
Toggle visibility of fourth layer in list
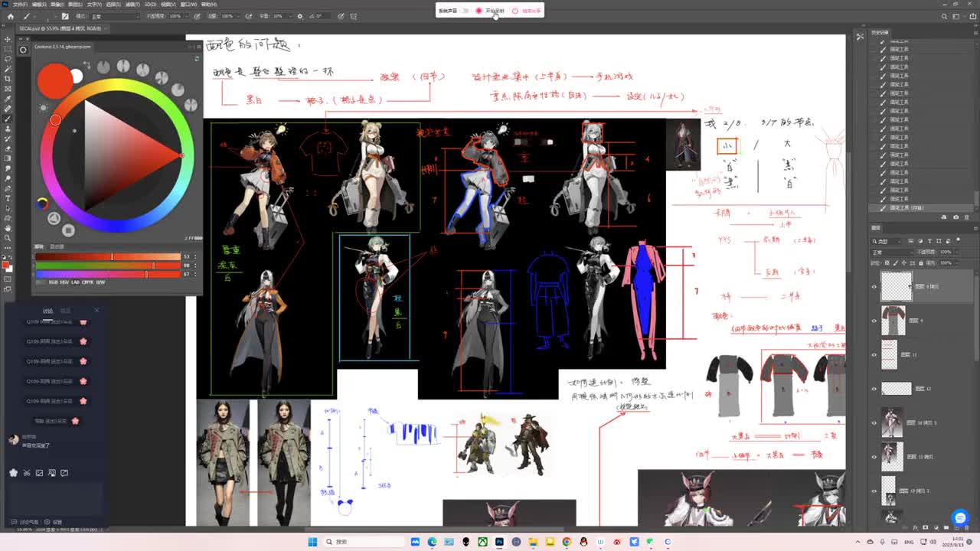[x=874, y=389]
